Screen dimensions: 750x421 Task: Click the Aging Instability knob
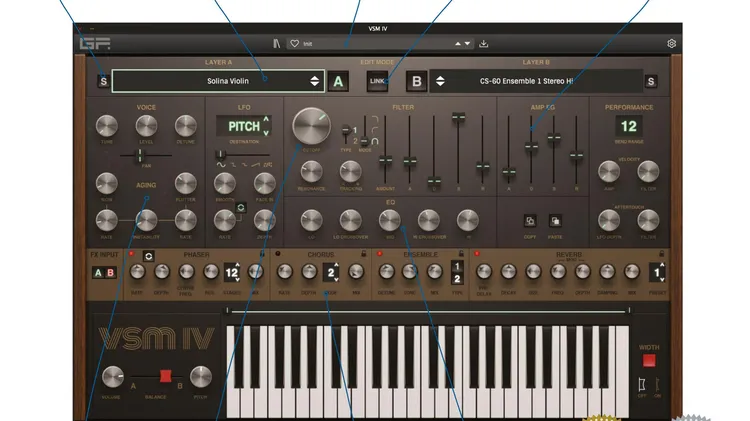(146, 220)
